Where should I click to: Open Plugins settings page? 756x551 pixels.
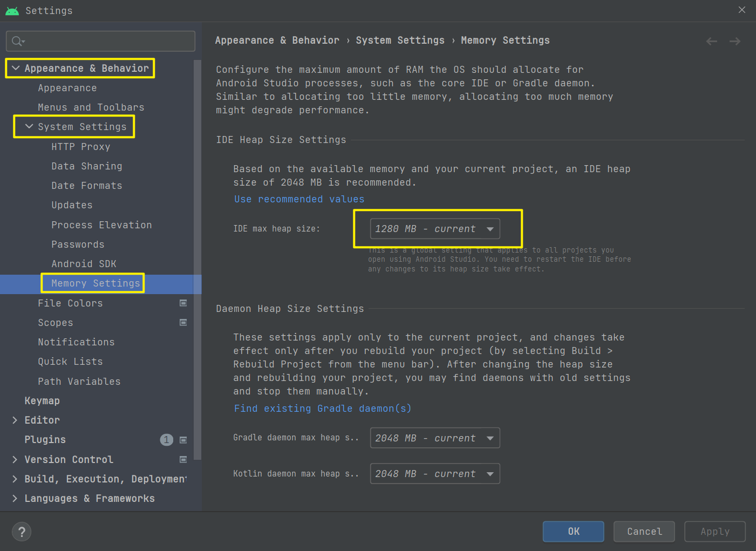click(45, 440)
